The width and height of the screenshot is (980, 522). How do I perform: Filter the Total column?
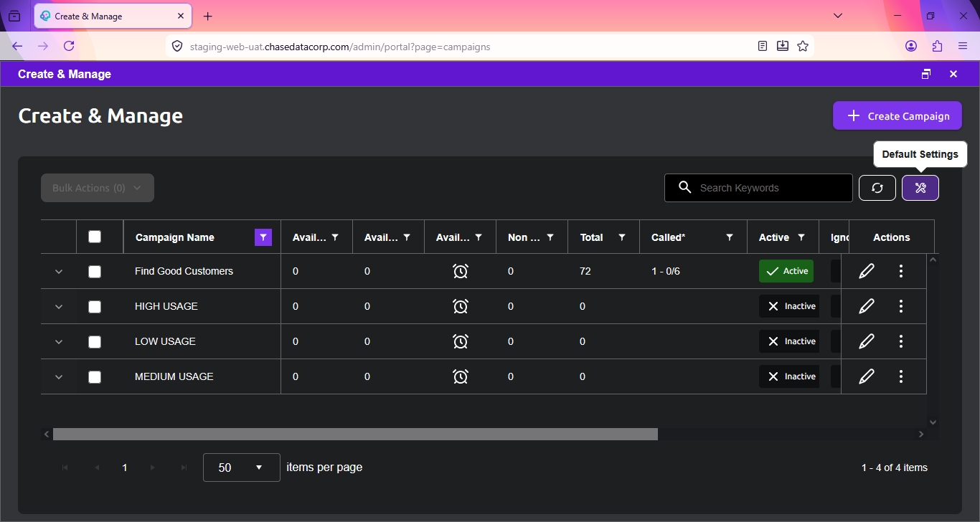(622, 237)
